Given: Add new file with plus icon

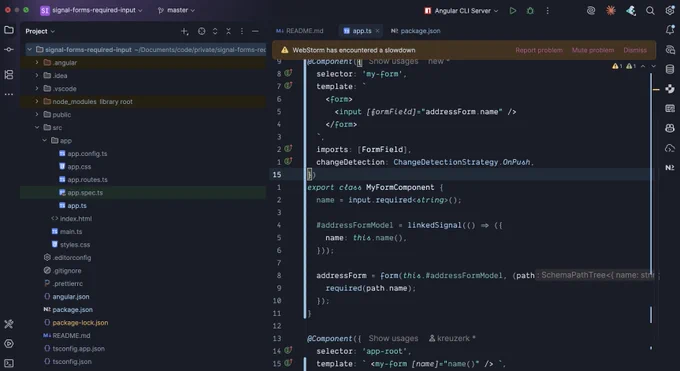Looking at the screenshot, I should tap(184, 31).
